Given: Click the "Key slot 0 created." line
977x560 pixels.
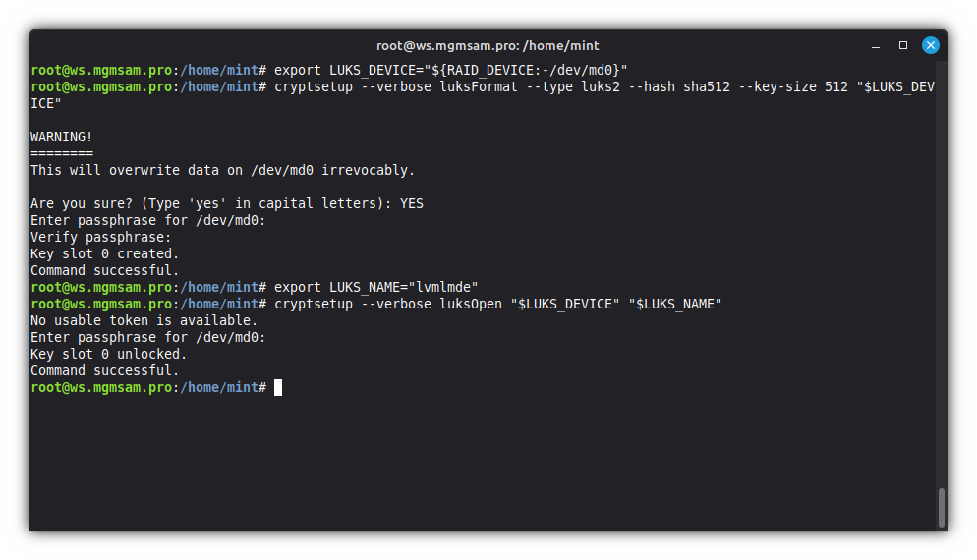Looking at the screenshot, I should 105,253.
